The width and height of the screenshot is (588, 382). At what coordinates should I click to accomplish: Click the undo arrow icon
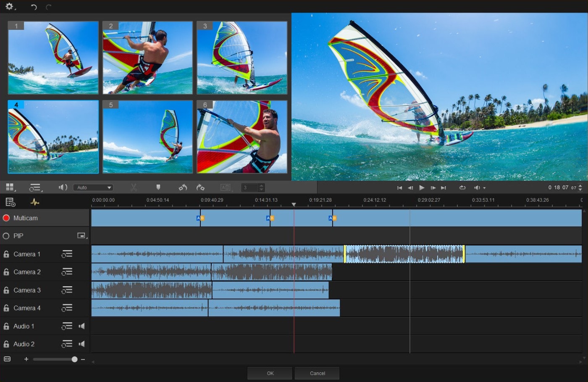coord(34,7)
